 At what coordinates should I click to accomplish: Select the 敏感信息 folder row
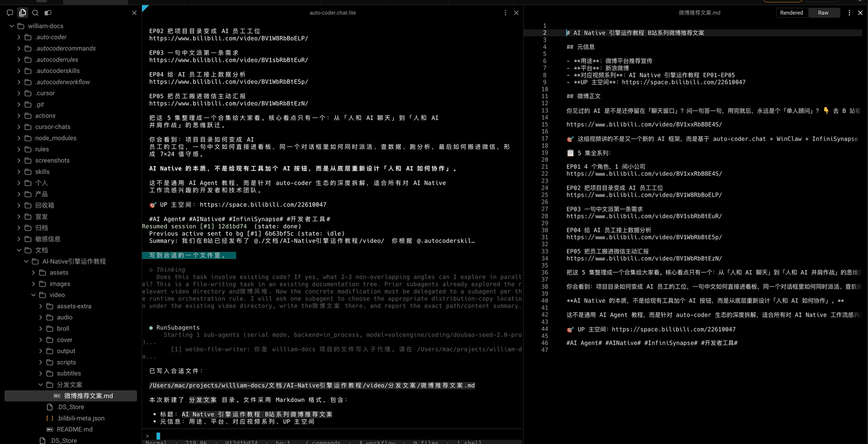(71, 239)
